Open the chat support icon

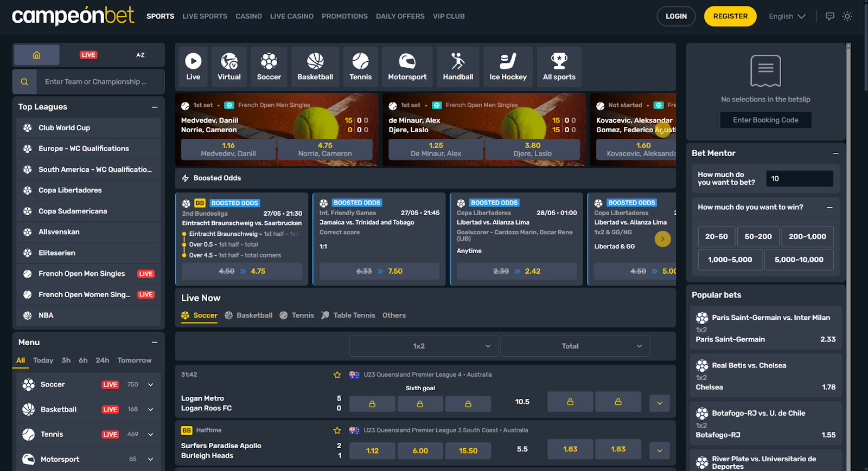coord(829,16)
